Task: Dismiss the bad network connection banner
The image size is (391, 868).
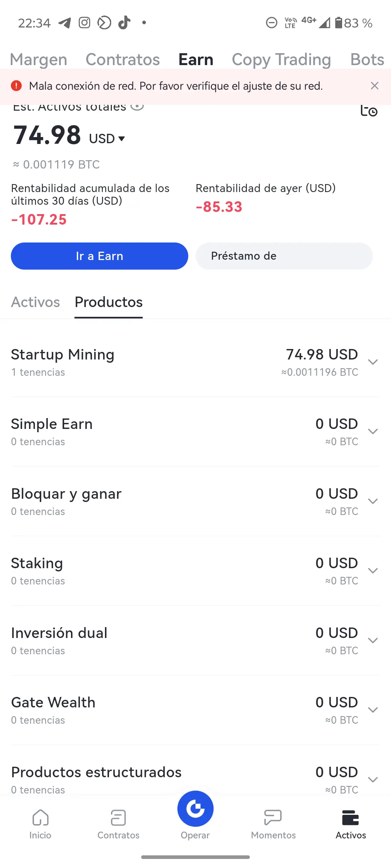Action: (x=375, y=86)
